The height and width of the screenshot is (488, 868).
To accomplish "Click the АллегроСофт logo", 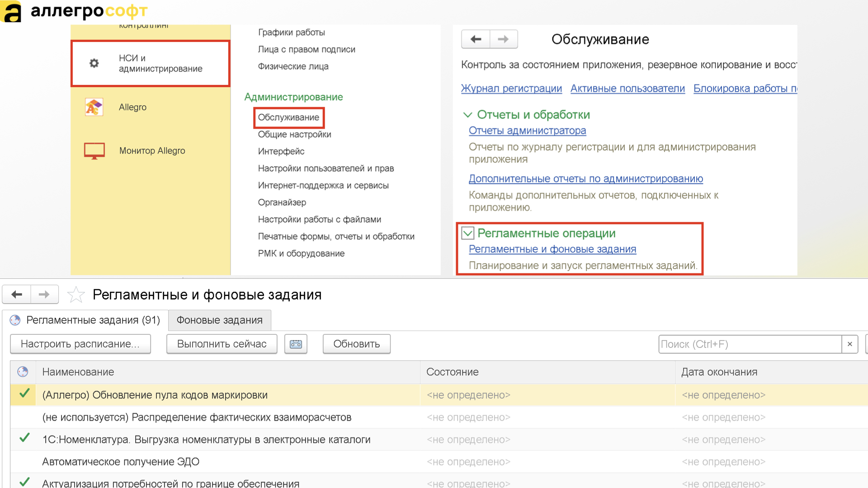I will point(72,12).
